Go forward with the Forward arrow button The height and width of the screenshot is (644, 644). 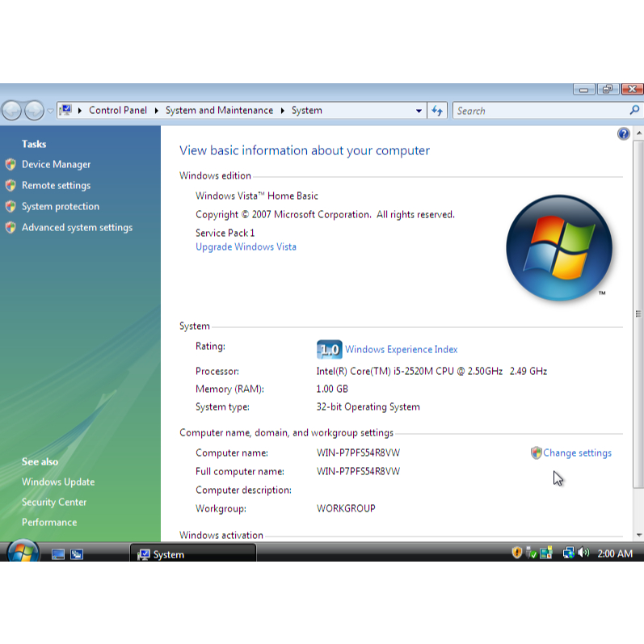[x=34, y=111]
